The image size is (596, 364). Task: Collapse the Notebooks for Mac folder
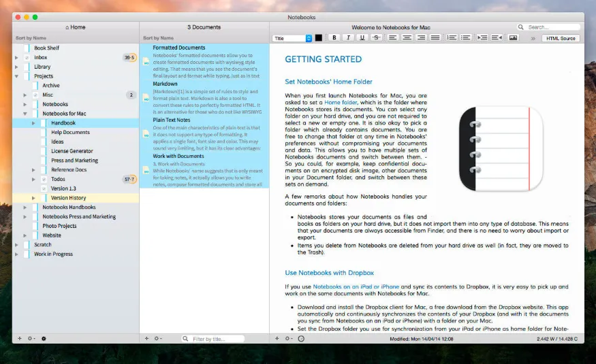click(25, 114)
